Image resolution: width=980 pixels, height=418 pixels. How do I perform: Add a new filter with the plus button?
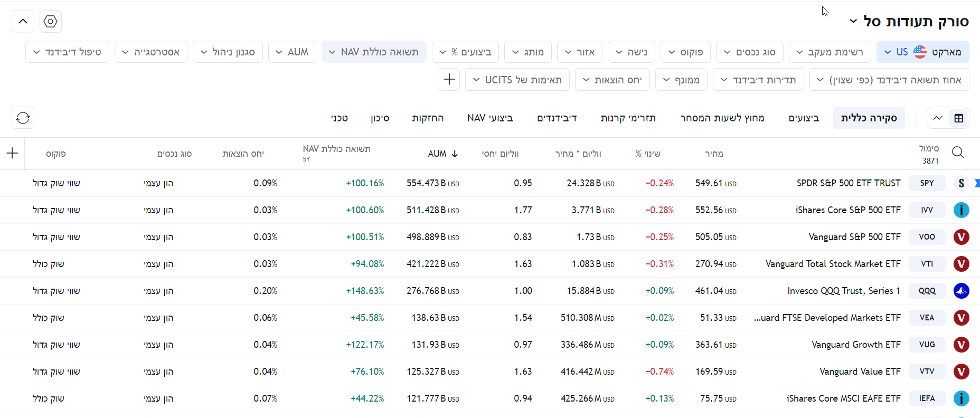[449, 80]
